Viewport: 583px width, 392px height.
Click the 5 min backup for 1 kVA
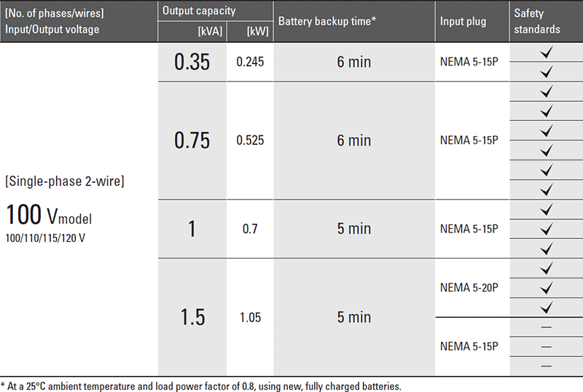[x=354, y=229]
